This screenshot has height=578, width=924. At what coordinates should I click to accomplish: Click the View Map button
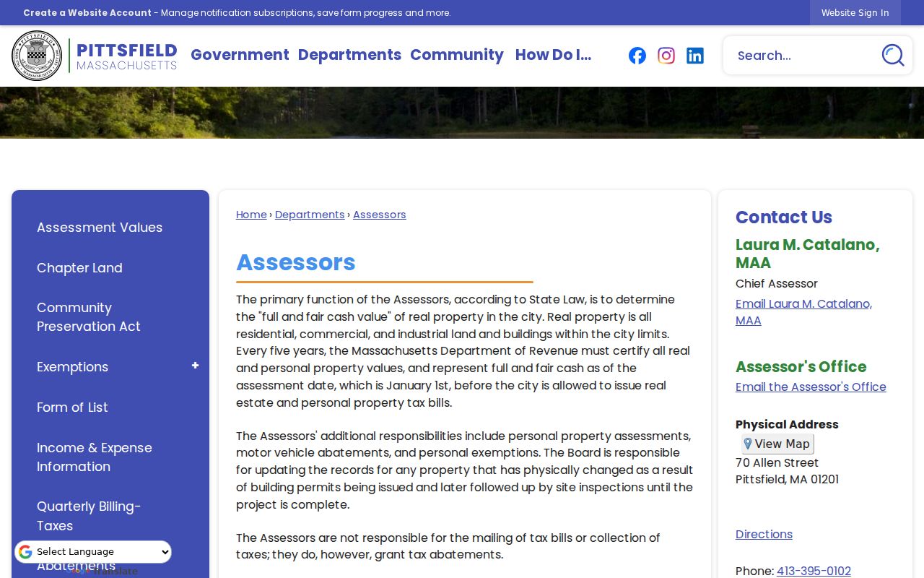click(x=777, y=444)
